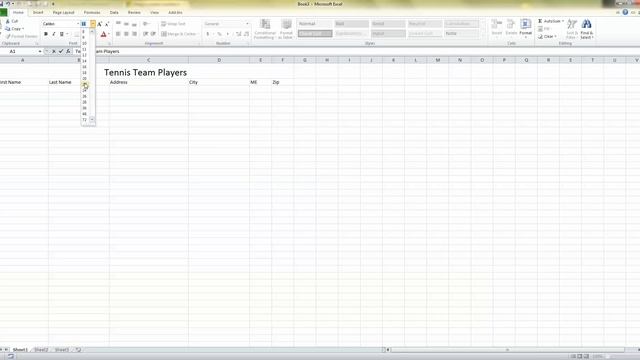Image resolution: width=640 pixels, height=360 pixels.
Task: Apply italic formatting from the Font group
Action: coord(53,34)
